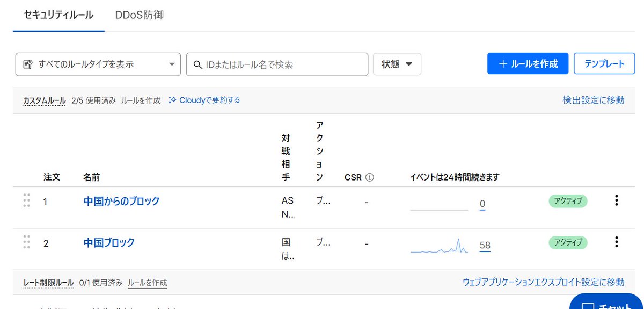Click the イベントは24時間続きます column header
The image size is (644, 309).
(455, 177)
